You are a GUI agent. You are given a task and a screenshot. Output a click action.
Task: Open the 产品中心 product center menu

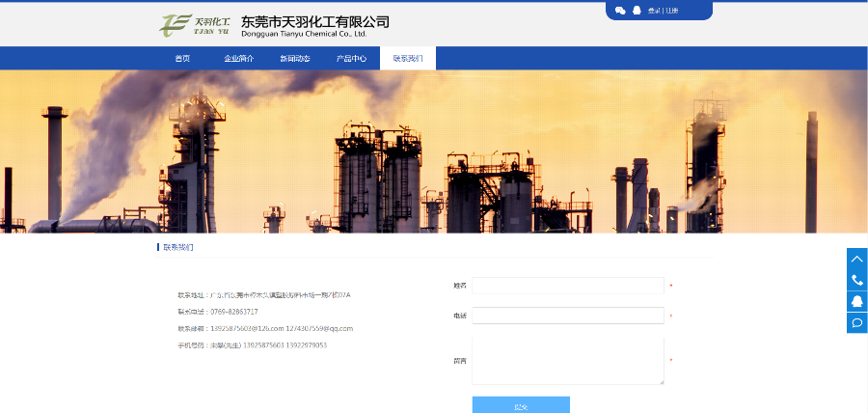click(351, 58)
